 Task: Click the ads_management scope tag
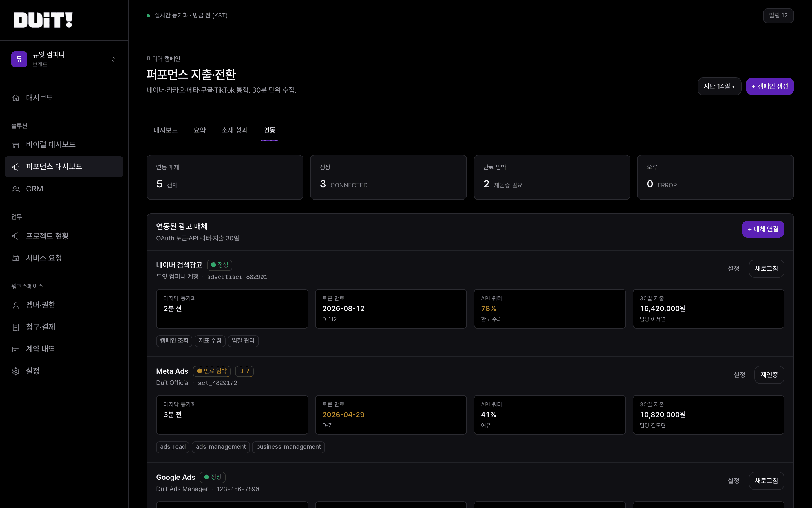[x=221, y=447]
